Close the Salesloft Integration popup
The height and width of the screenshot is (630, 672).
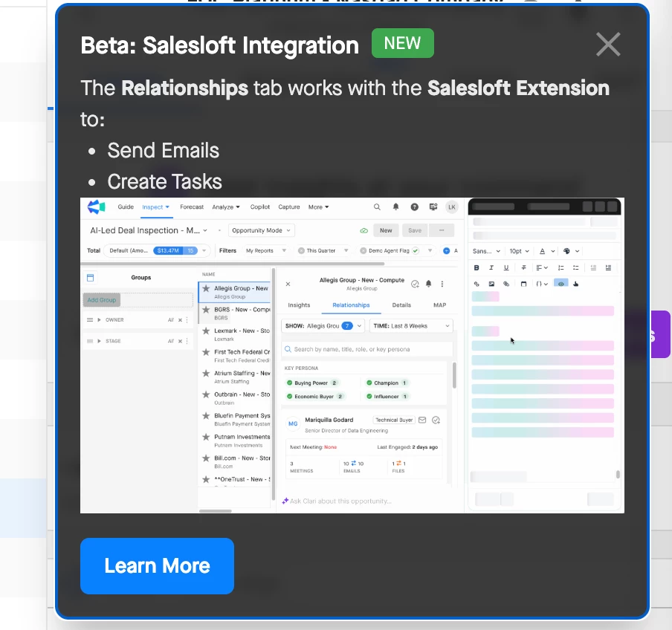[x=608, y=44]
